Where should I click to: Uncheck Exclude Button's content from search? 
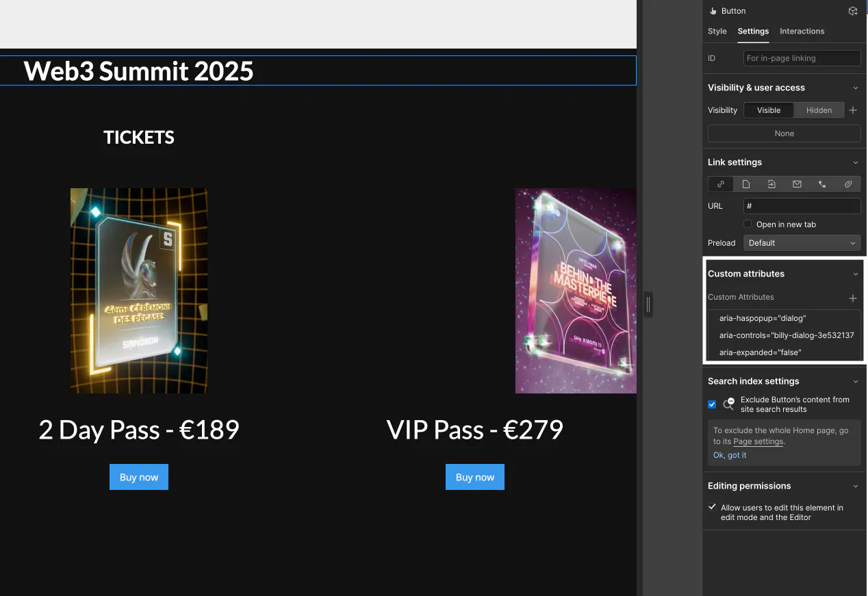click(712, 404)
